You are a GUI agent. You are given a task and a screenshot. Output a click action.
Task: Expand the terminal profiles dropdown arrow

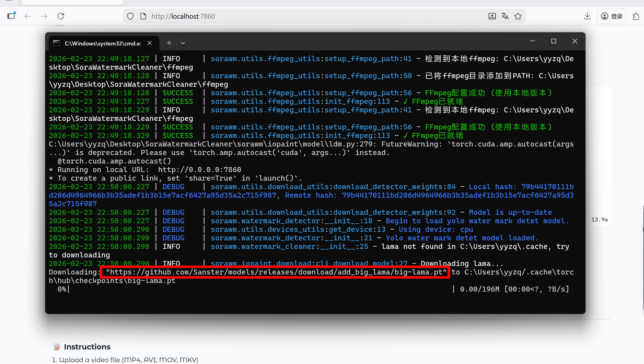pyautogui.click(x=183, y=43)
